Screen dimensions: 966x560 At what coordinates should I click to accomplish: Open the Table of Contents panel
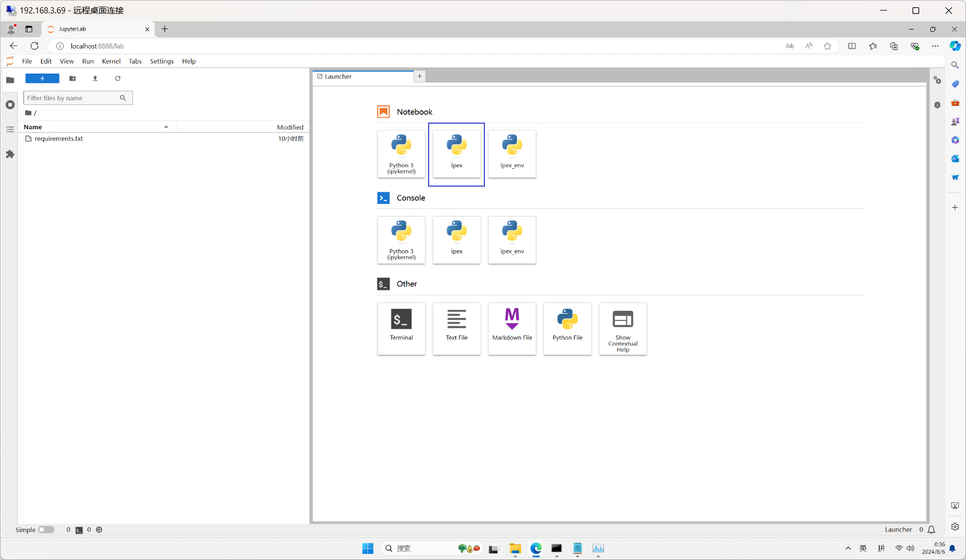pos(10,129)
